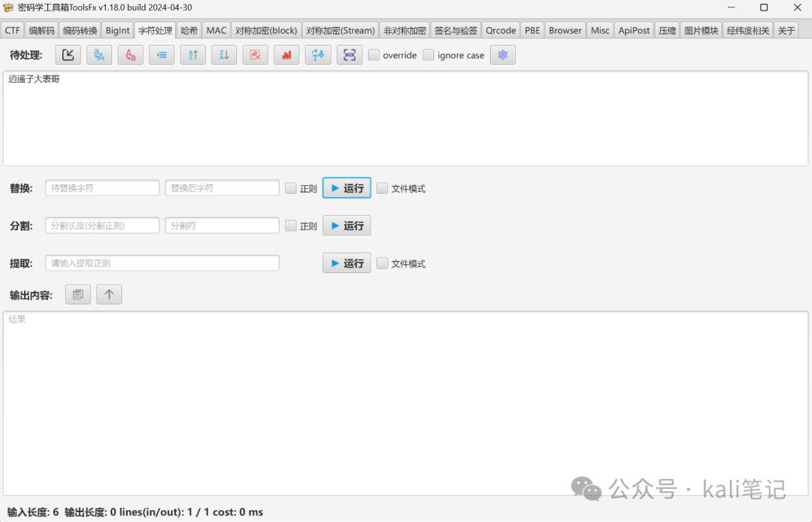Viewport: 812px width, 522px height.
Task: Click the 待替换字符 input field
Action: [102, 188]
